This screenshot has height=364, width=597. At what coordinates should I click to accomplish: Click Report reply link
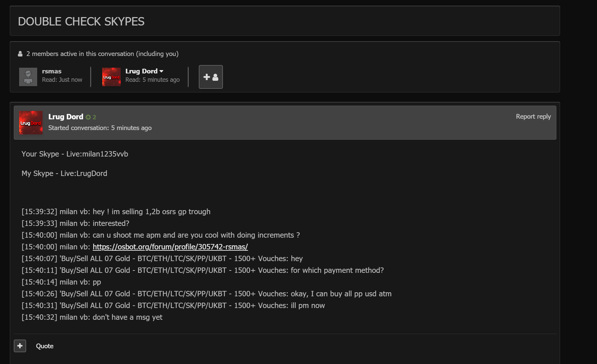533,116
